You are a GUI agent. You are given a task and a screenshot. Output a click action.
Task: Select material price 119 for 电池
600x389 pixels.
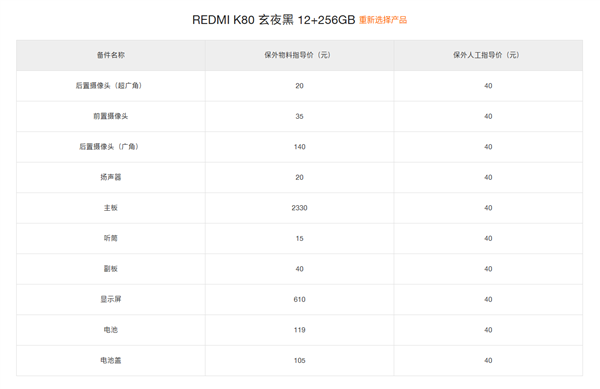coord(300,330)
